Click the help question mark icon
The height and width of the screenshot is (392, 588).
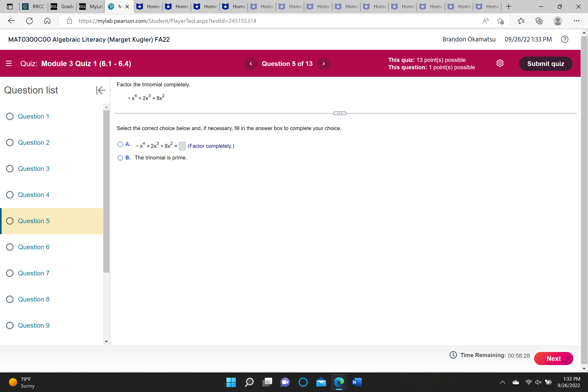pos(565,39)
